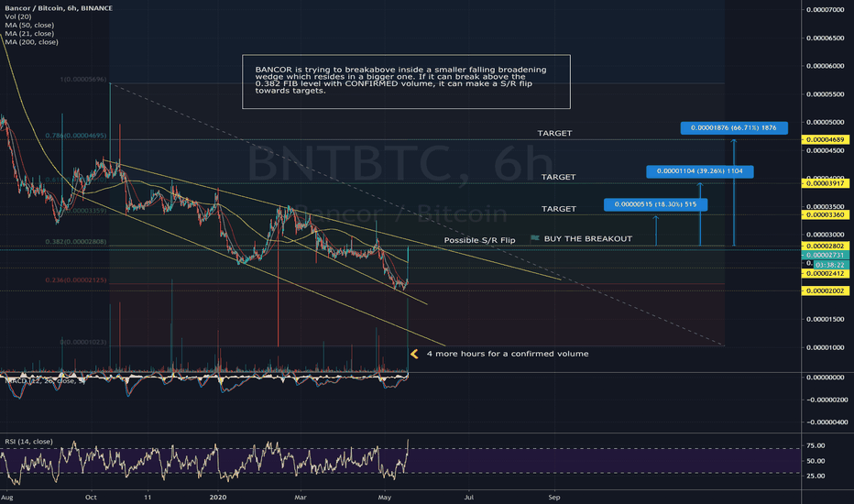Select the 'Possible S/R Flip' annotation
Image resolution: width=854 pixels, height=504 pixels.
[479, 240]
